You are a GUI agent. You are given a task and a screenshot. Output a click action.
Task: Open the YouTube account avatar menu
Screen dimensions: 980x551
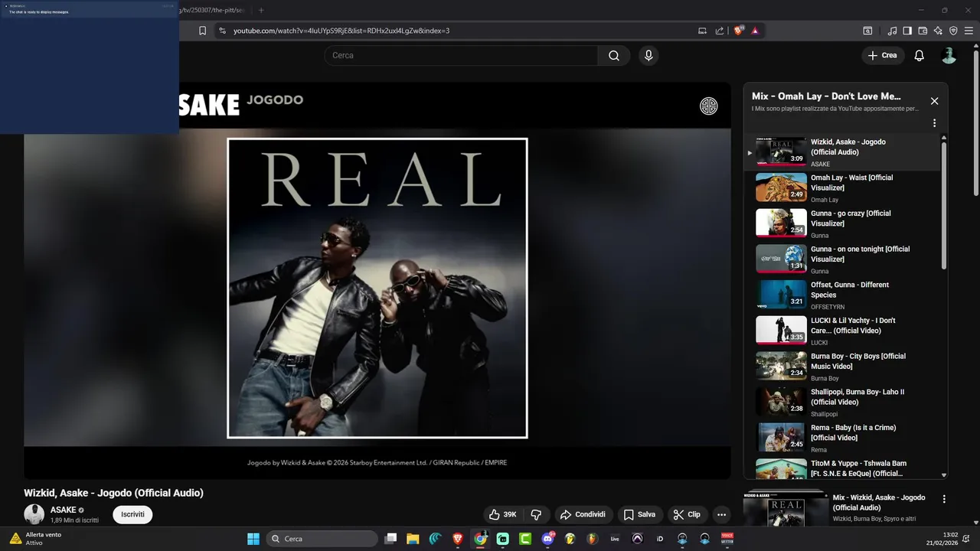click(x=949, y=55)
